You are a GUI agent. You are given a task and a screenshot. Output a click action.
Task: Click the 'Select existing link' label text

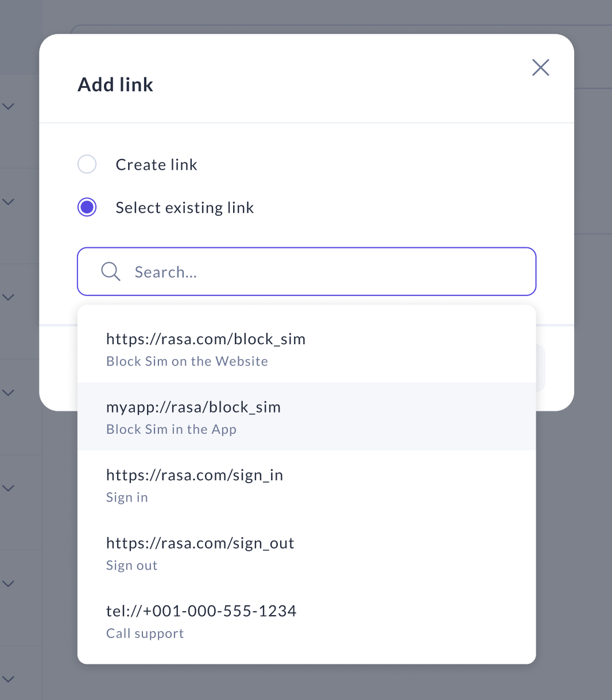(184, 208)
